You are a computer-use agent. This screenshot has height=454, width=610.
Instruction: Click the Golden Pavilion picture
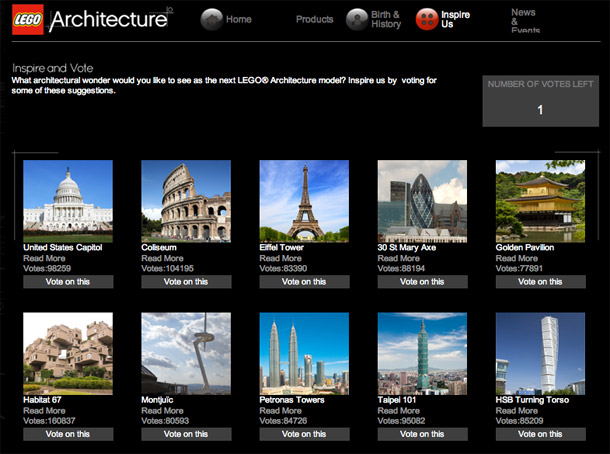click(540, 201)
